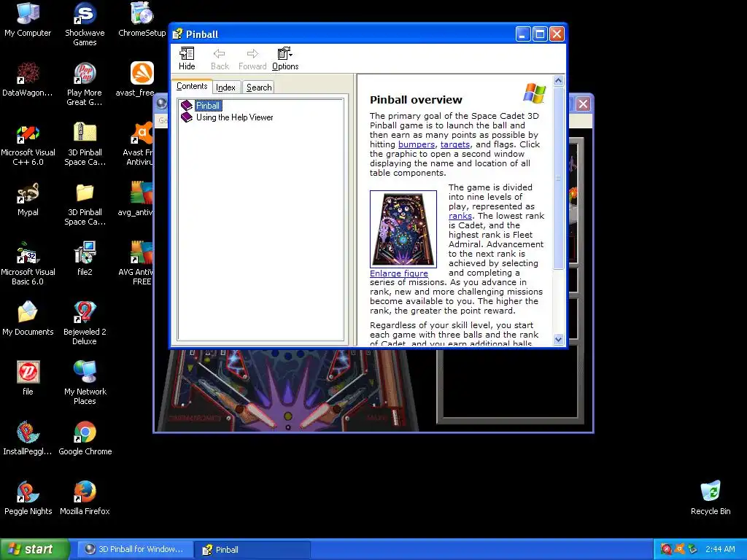Screen dimensions: 747x560
Task: Select the Mozilla Firefox desktop icon
Action: click(85, 499)
